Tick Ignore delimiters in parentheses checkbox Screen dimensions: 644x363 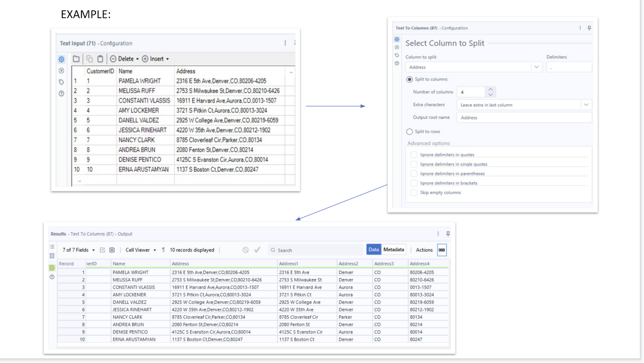[414, 174]
